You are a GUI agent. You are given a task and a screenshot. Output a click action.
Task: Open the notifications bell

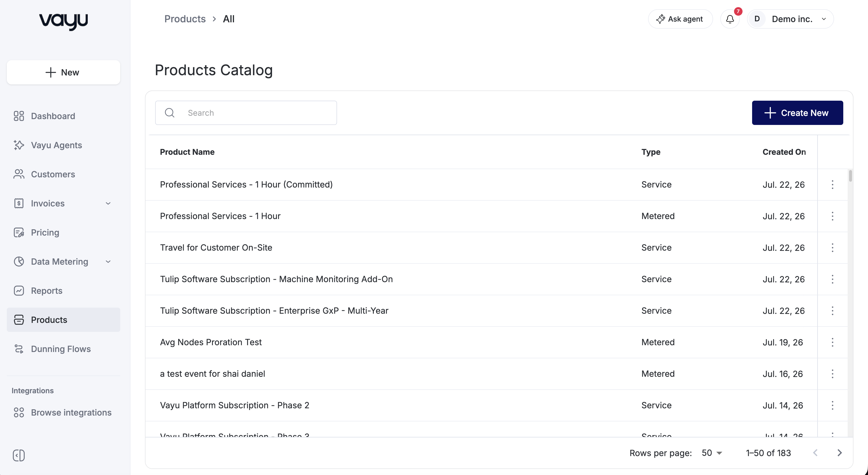730,19
